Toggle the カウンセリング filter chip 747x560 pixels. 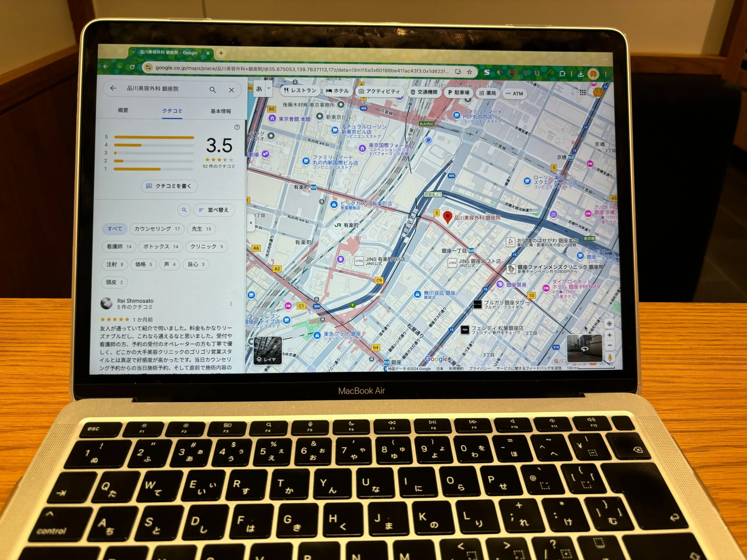pyautogui.click(x=157, y=229)
